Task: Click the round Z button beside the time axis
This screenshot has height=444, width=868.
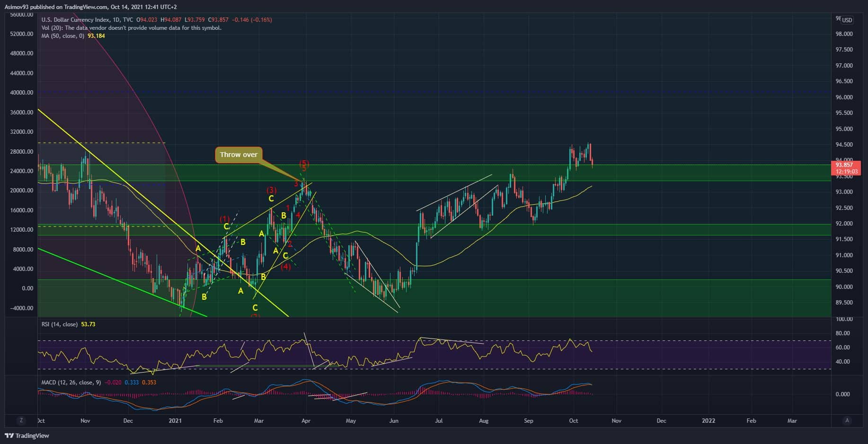Action: (21, 420)
